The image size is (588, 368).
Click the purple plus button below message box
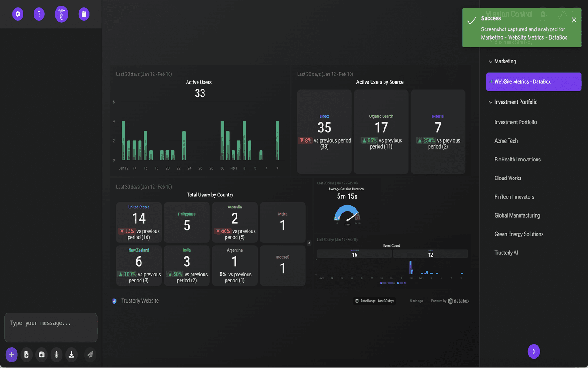[x=11, y=355]
